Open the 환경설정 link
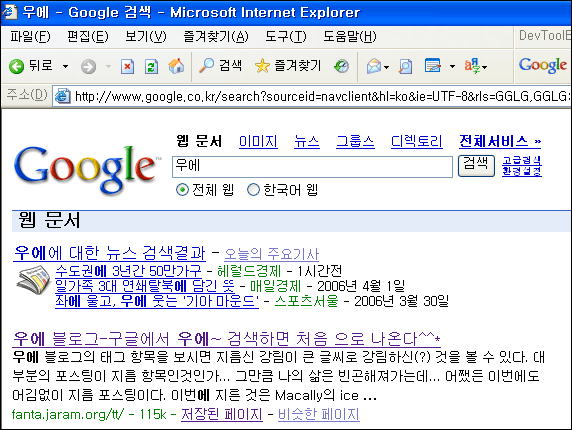 pos(522,171)
